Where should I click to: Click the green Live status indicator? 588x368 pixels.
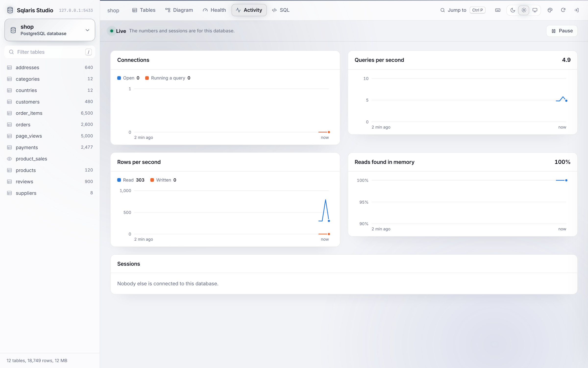point(112,31)
